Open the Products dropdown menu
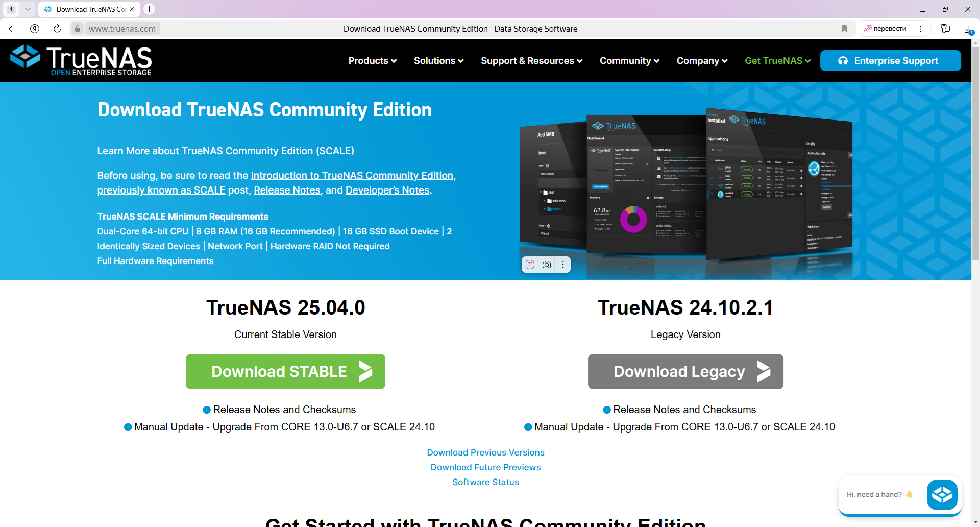Screen dimensions: 980x527 pos(373,61)
